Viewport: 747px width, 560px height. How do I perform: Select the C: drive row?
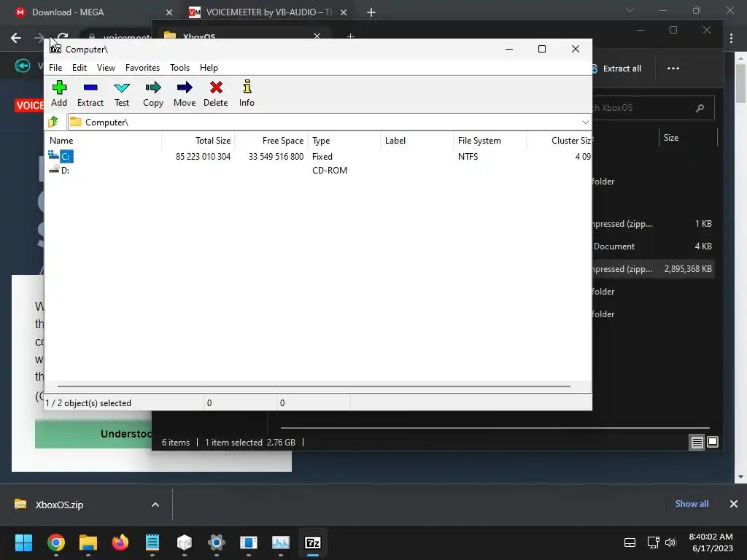(x=318, y=156)
